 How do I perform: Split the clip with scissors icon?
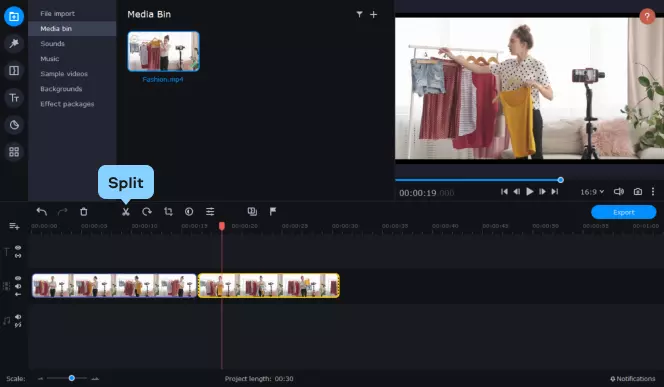[126, 211]
